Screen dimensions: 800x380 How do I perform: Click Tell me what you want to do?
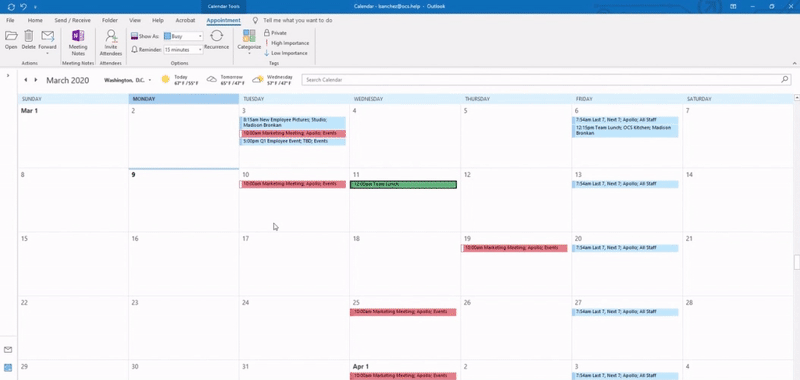click(x=298, y=20)
